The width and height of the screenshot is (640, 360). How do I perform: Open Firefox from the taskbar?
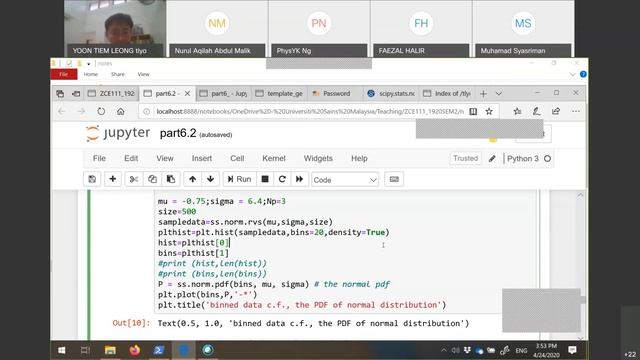[135, 350]
